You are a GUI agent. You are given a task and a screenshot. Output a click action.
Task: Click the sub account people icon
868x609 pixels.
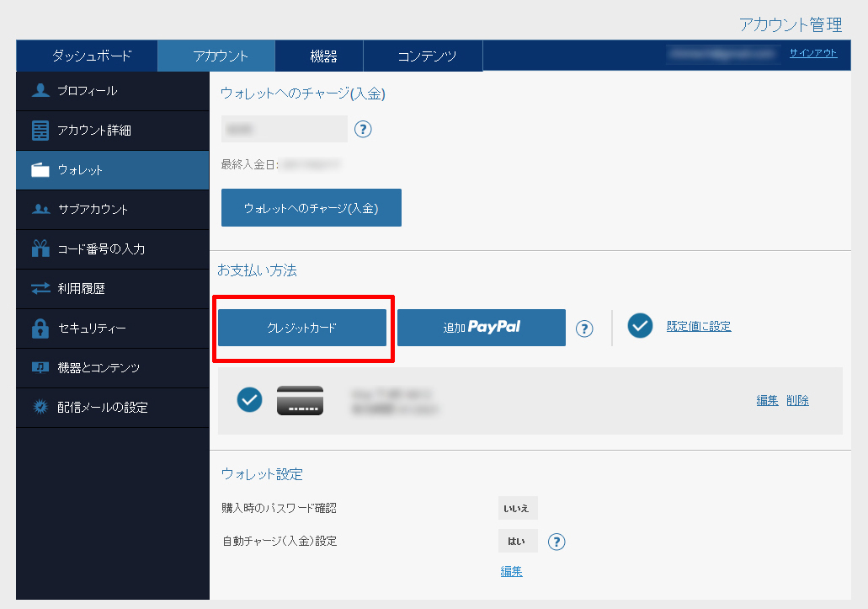40,209
